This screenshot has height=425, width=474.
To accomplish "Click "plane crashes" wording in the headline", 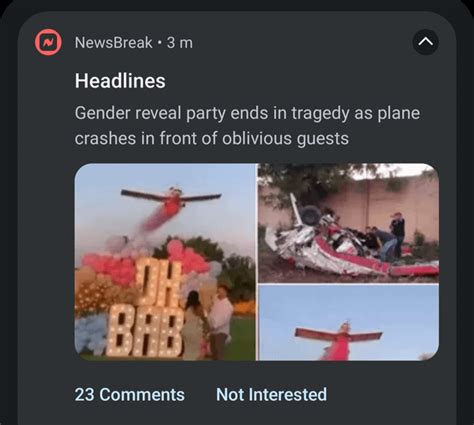I will (247, 126).
